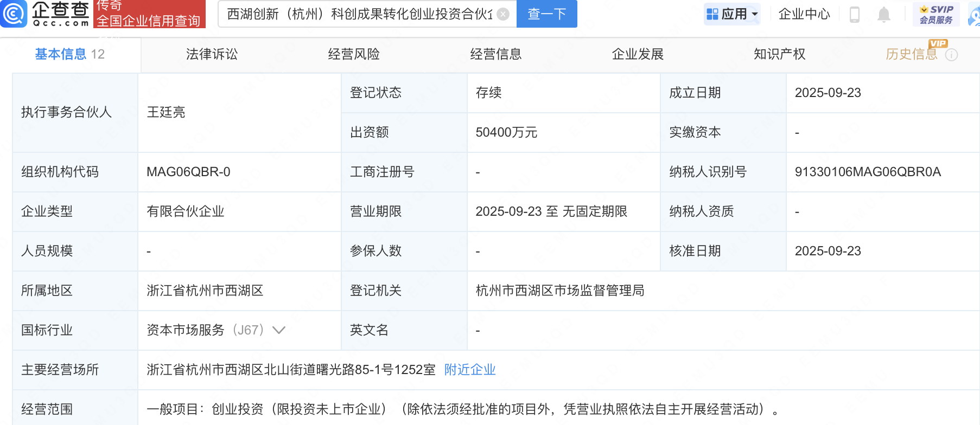
Task: Click the 企业类型 label
Action: (x=47, y=211)
